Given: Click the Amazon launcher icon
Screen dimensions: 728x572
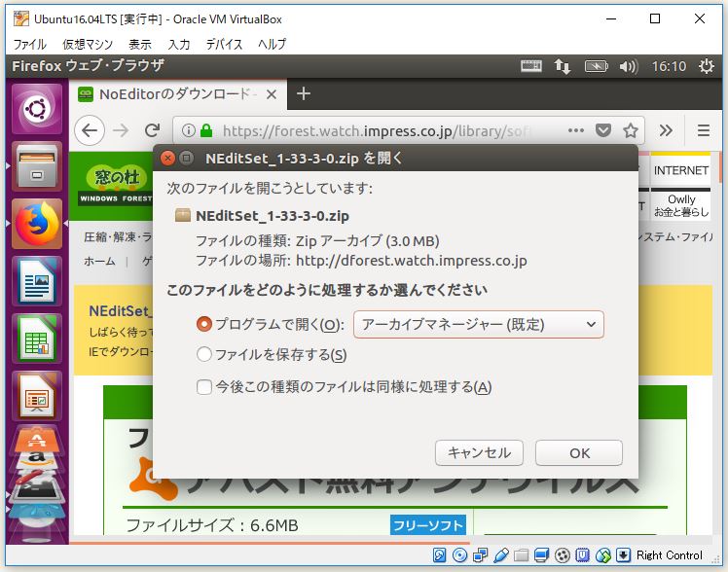Looking at the screenshot, I should [37, 461].
